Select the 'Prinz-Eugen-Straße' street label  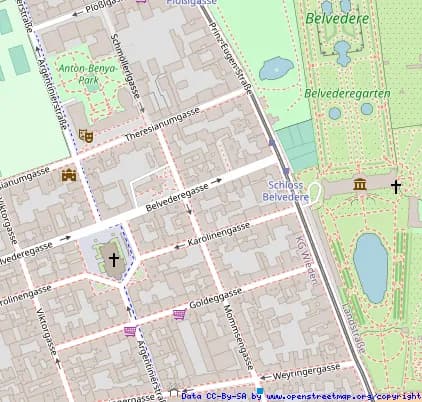click(230, 58)
